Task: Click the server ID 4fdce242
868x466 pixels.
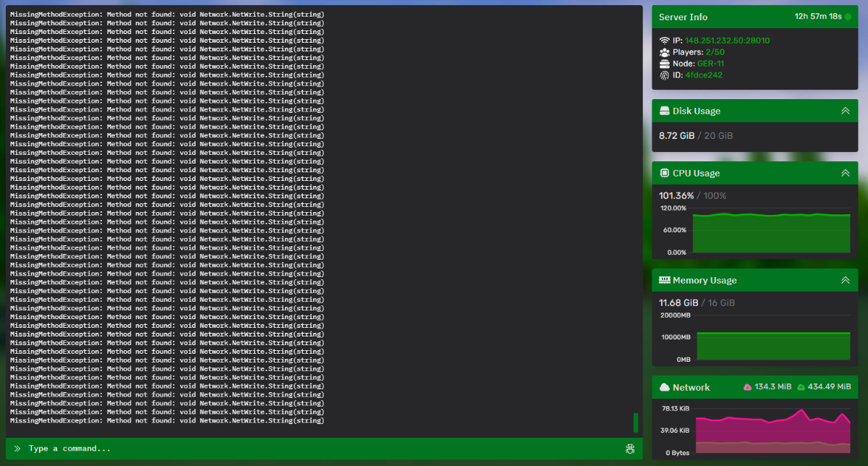Action: [x=704, y=75]
